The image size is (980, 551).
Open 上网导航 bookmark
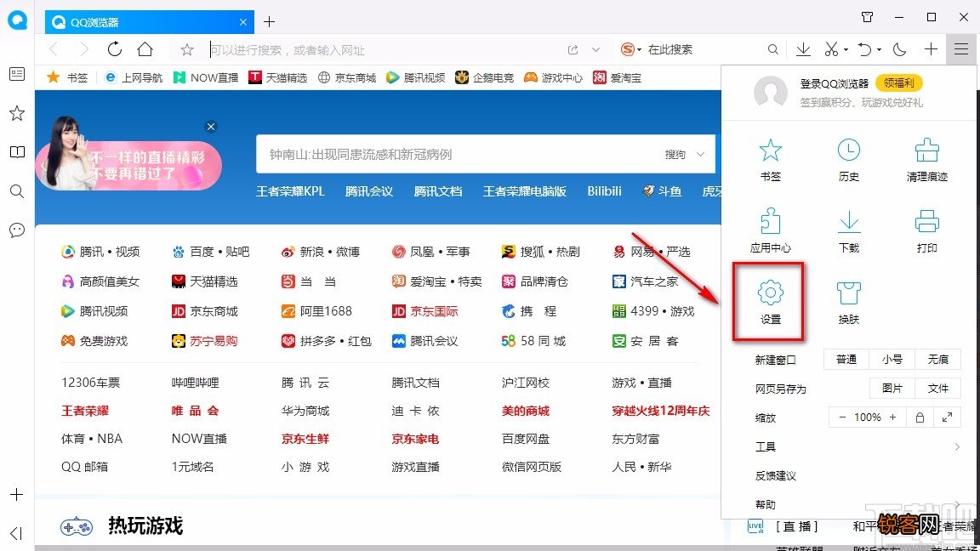coord(134,77)
